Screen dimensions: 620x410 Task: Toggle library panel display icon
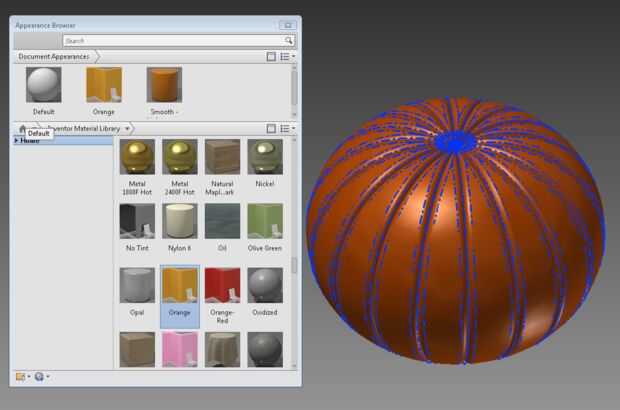(x=271, y=128)
